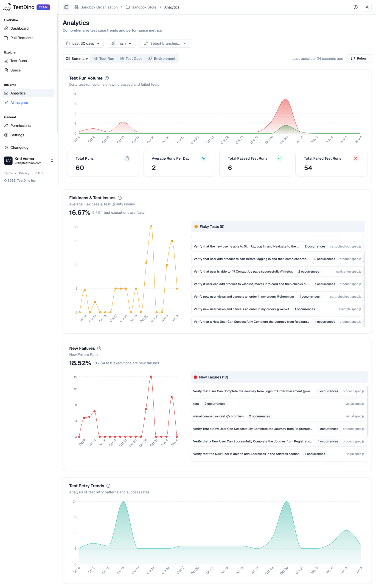The height and width of the screenshot is (588, 376).
Task: Click the orange Flaky Tests color swatch
Action: tap(196, 227)
